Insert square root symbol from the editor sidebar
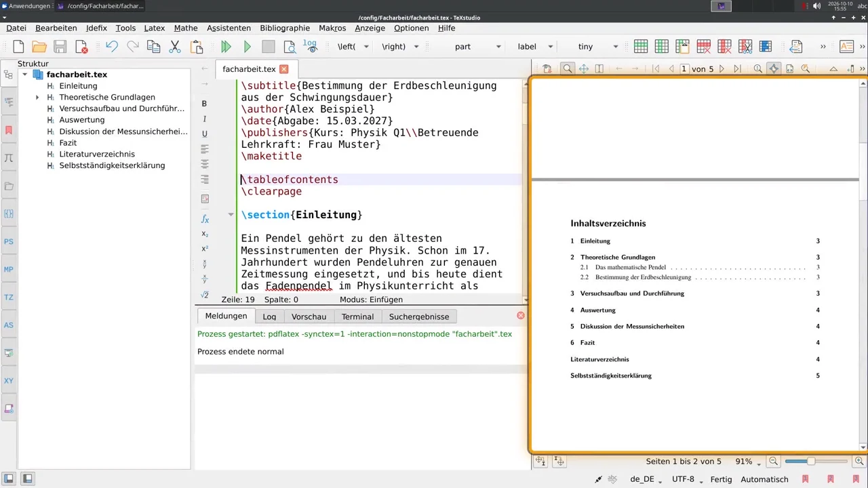868x488 pixels. click(205, 295)
